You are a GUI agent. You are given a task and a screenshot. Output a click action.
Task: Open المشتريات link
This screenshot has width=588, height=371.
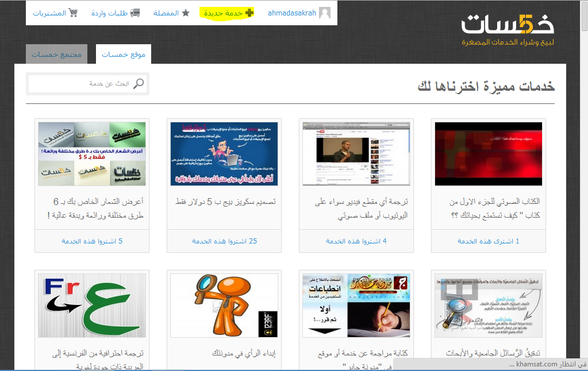click(49, 13)
